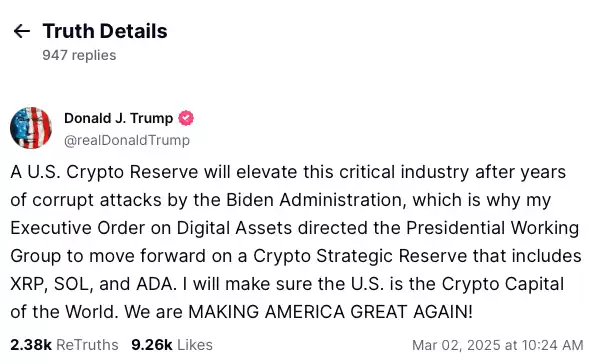Select the 'XRP, SOL, and ADA' text
The width and height of the screenshot is (596, 364).
click(94, 284)
